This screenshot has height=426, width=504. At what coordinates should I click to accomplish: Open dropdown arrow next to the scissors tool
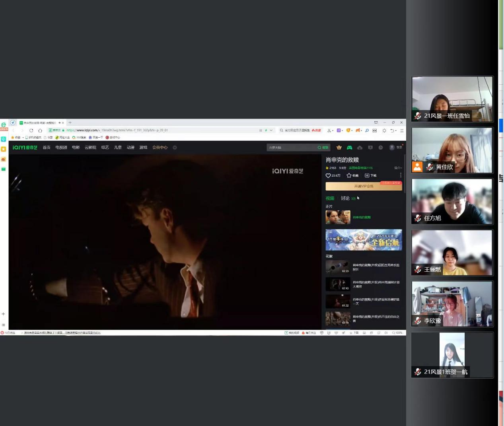333,131
